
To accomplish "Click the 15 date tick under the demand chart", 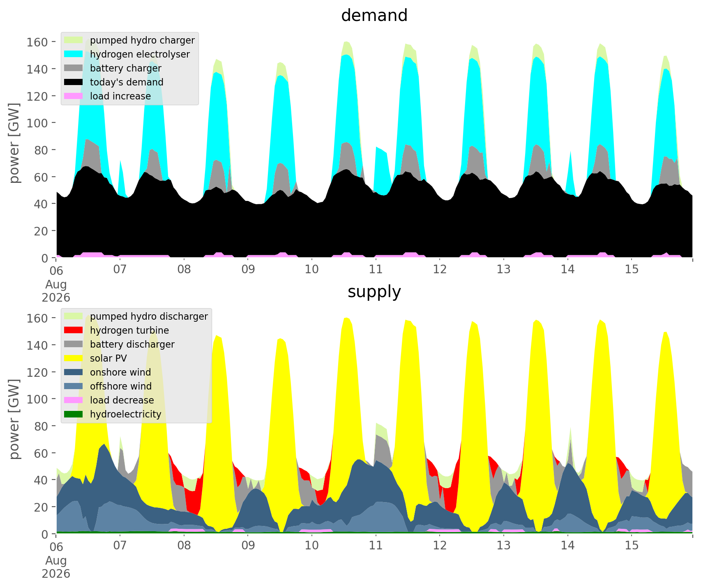I will (x=632, y=270).
